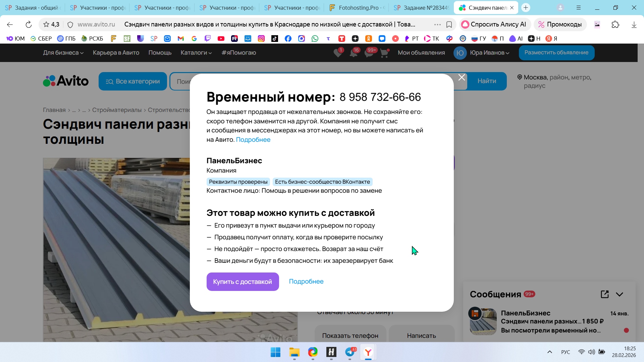The height and width of the screenshot is (362, 644).
Task: Click the Купить с доставкой button
Action: point(243,282)
